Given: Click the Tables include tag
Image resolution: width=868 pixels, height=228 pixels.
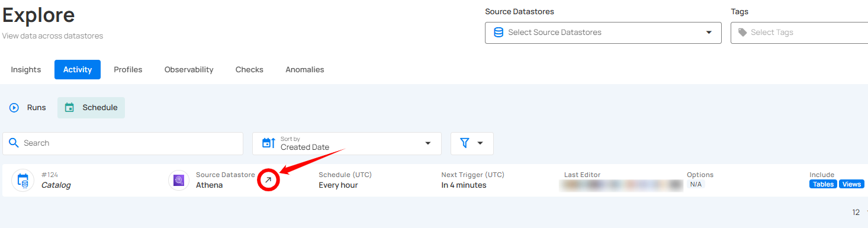Looking at the screenshot, I should click(x=823, y=184).
